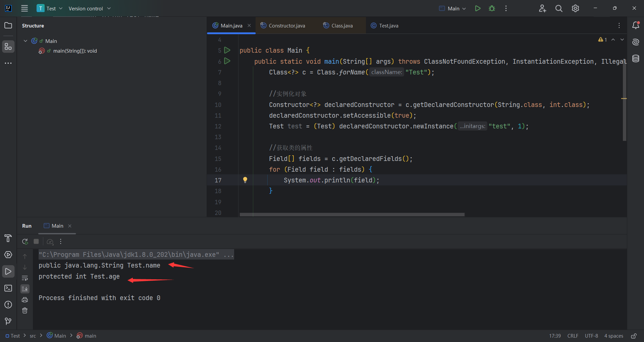Viewport: 644px width, 342px height.
Task: Click the className parameter hint
Action: click(387, 72)
